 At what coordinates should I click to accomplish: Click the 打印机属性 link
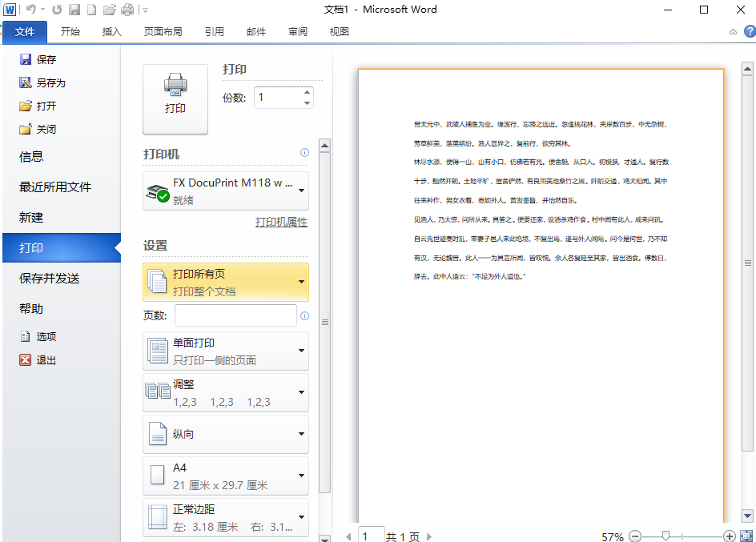[x=281, y=222]
